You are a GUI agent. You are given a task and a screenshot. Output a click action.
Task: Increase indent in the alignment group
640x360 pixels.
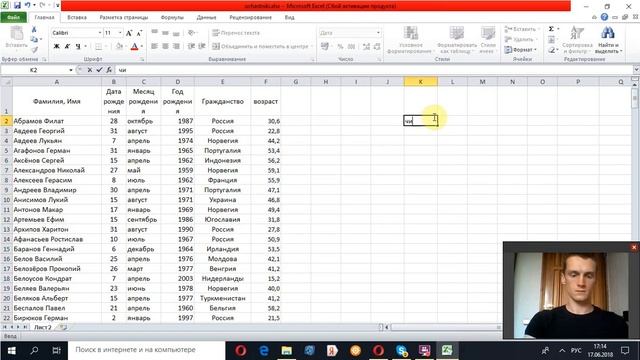pyautogui.click(x=202, y=46)
